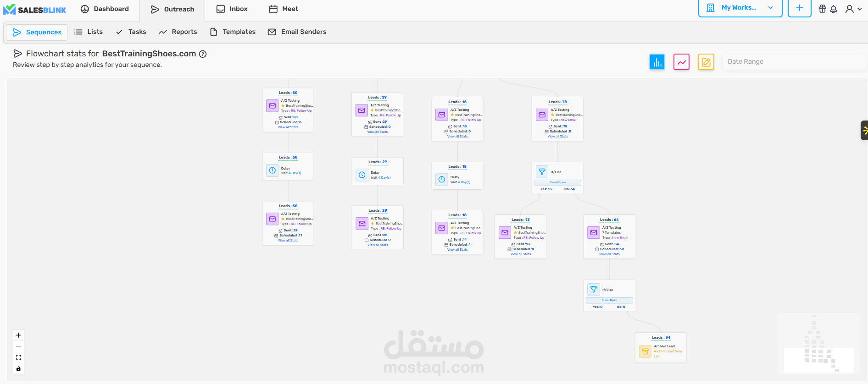
Task: Select the blue bar chart stats view
Action: tap(657, 62)
